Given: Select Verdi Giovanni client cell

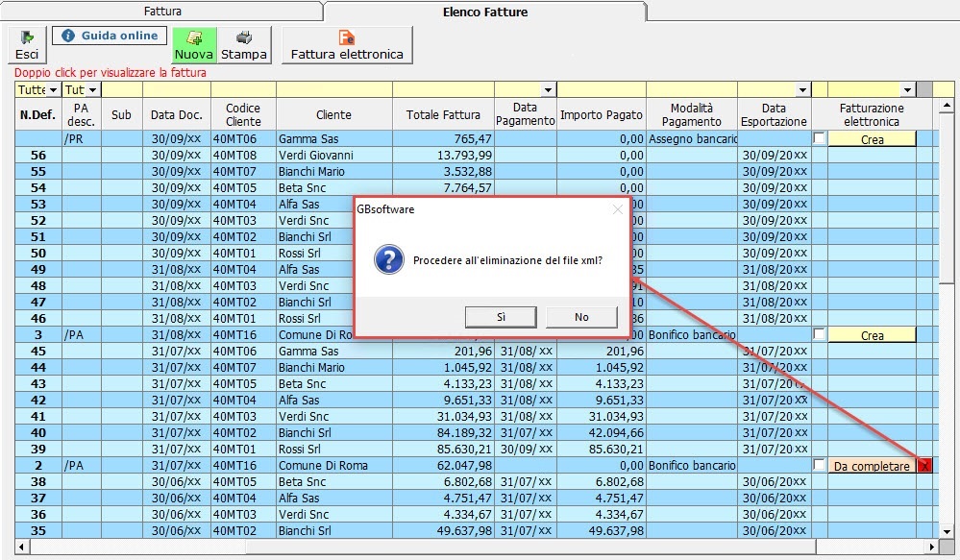Looking at the screenshot, I should (x=333, y=156).
